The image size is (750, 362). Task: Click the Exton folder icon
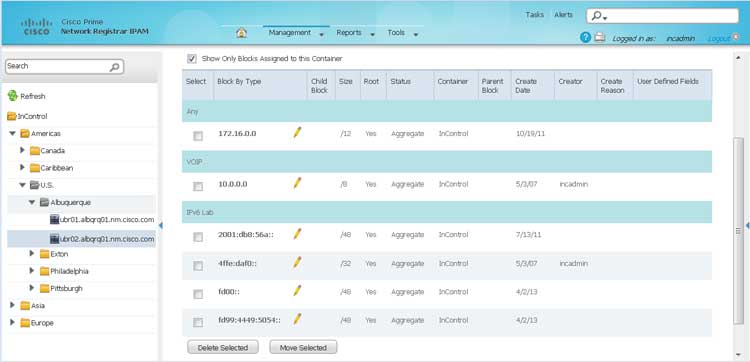[x=44, y=254]
